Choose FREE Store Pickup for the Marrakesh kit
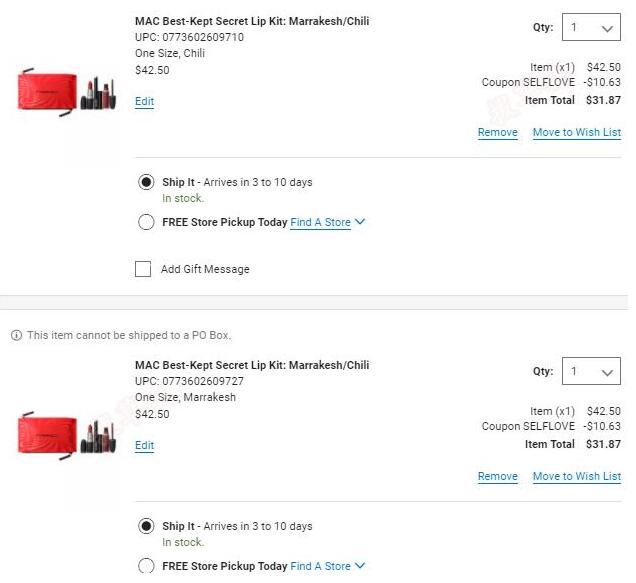This screenshot has width=636, height=583. point(146,566)
